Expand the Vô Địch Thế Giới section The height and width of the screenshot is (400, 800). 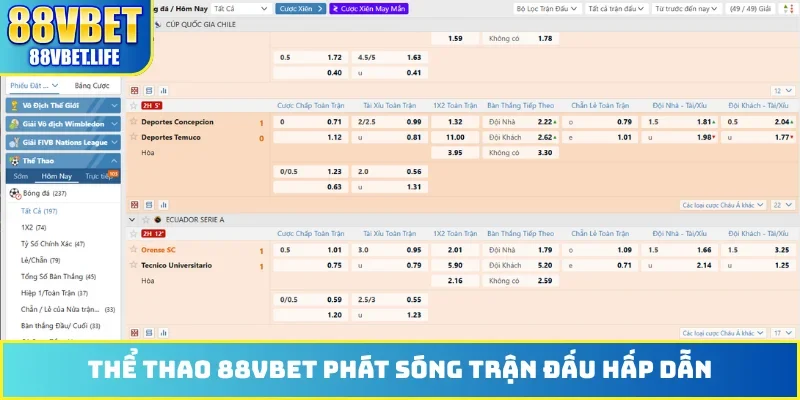tap(64, 106)
